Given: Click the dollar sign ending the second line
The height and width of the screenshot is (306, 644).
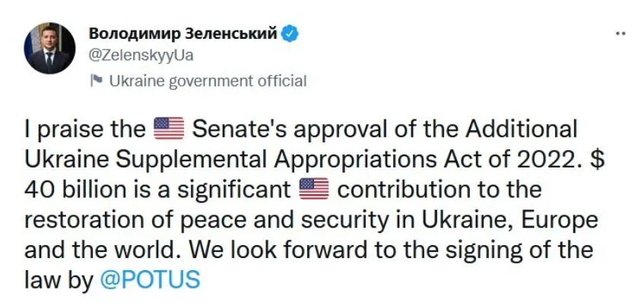Looking at the screenshot, I should click(x=598, y=159).
